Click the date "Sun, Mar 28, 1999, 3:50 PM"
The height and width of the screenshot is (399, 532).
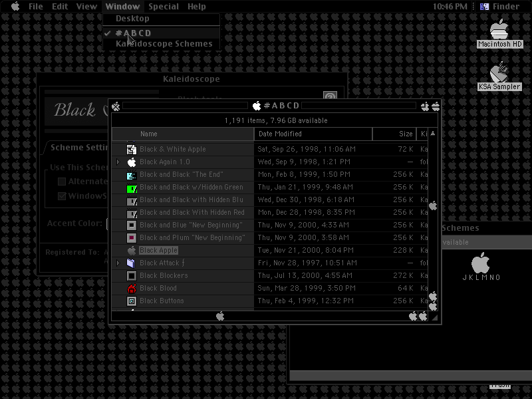307,289
